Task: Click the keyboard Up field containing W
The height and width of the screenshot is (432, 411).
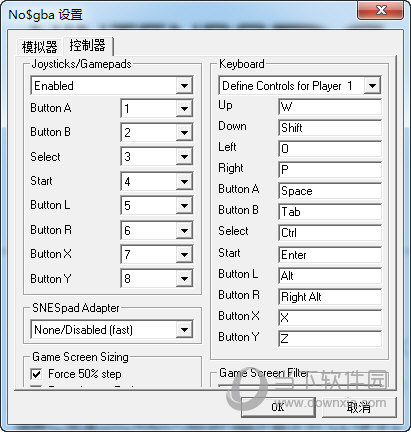Action: click(x=330, y=107)
